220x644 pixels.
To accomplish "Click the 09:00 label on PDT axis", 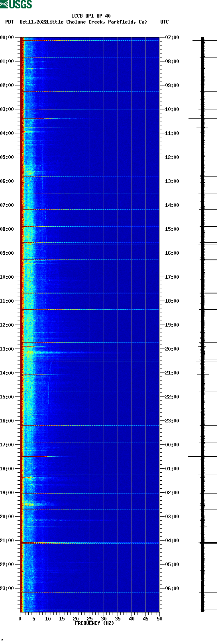I will click(x=7, y=253).
